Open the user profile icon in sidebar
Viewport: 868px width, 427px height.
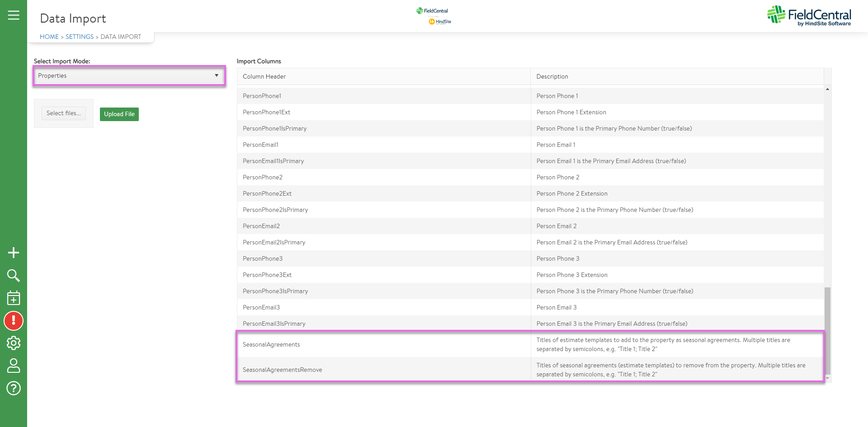[14, 366]
